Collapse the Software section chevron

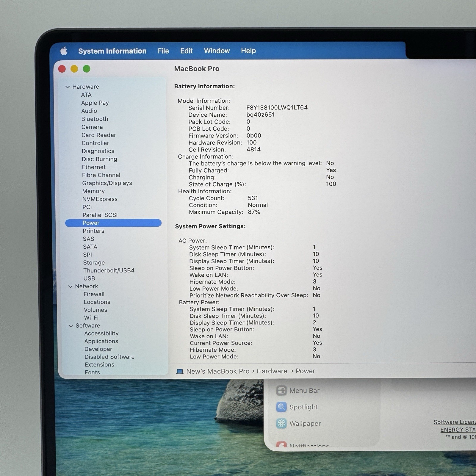click(71, 326)
